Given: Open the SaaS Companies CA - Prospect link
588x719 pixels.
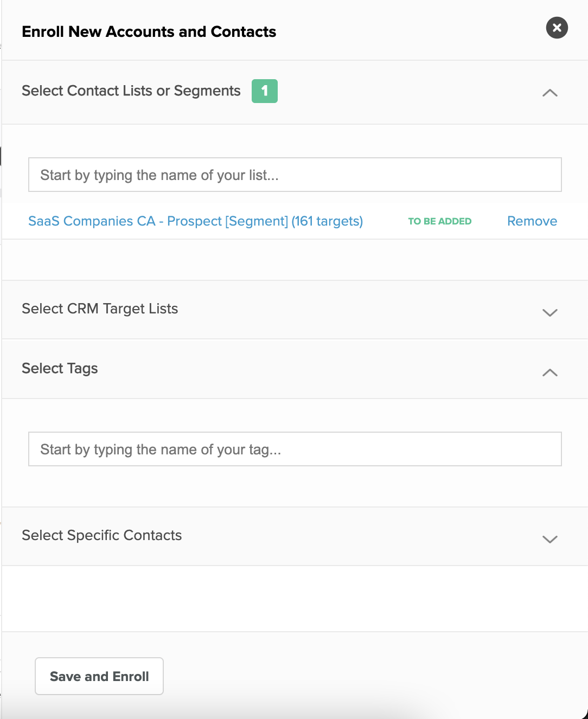Looking at the screenshot, I should (195, 221).
